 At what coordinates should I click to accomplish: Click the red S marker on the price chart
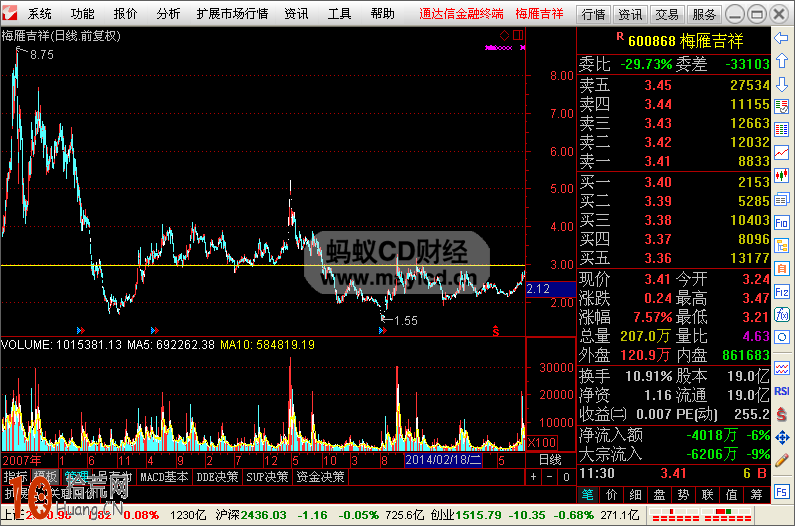point(496,331)
